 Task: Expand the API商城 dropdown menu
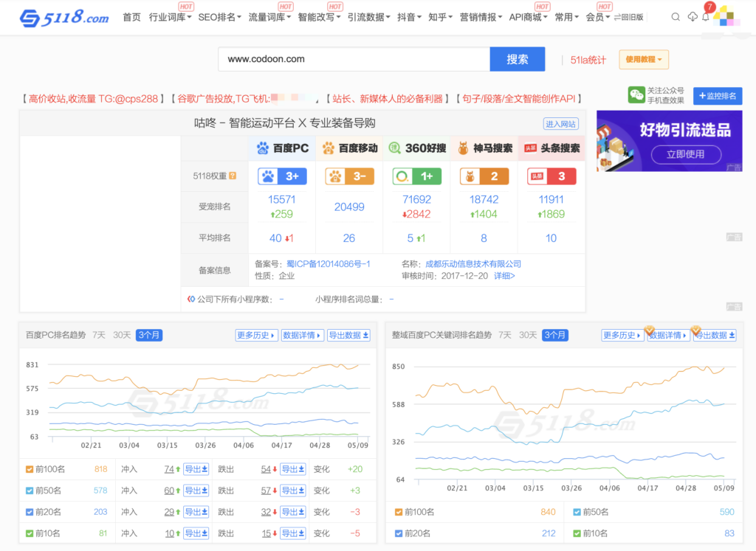pos(529,18)
